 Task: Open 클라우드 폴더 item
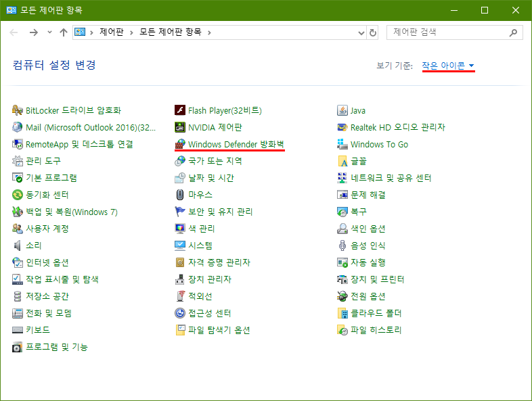(x=370, y=313)
